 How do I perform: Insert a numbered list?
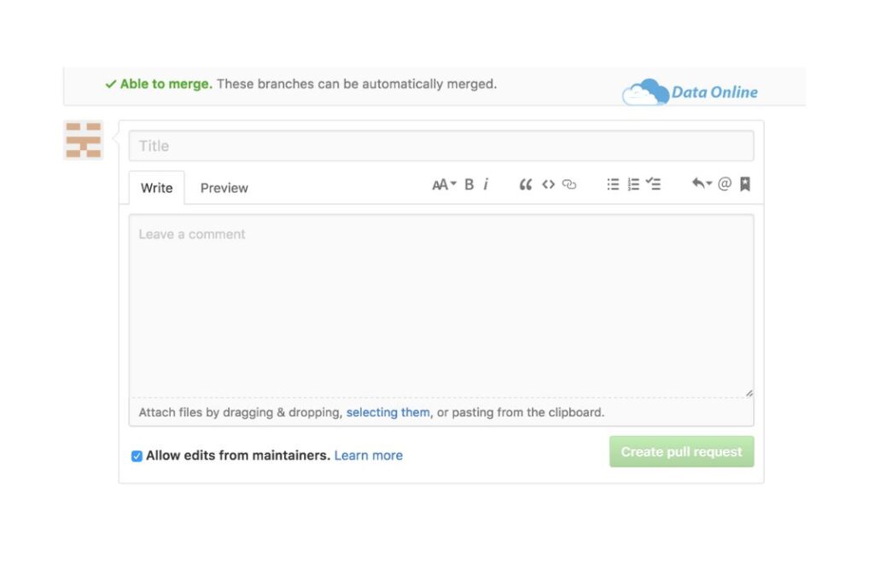click(634, 184)
